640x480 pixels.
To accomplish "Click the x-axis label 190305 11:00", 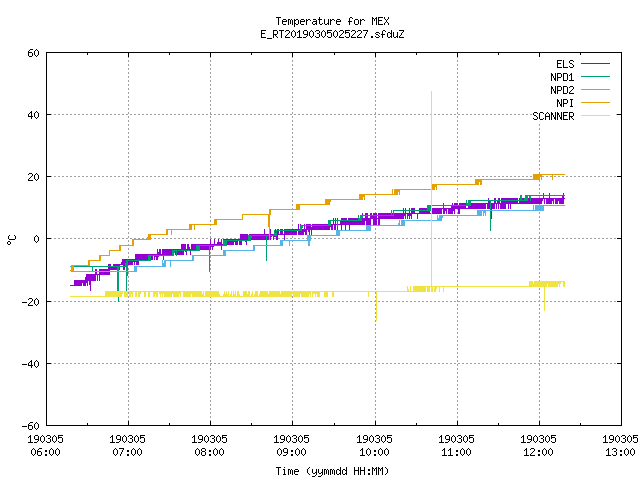I will 456,446.
